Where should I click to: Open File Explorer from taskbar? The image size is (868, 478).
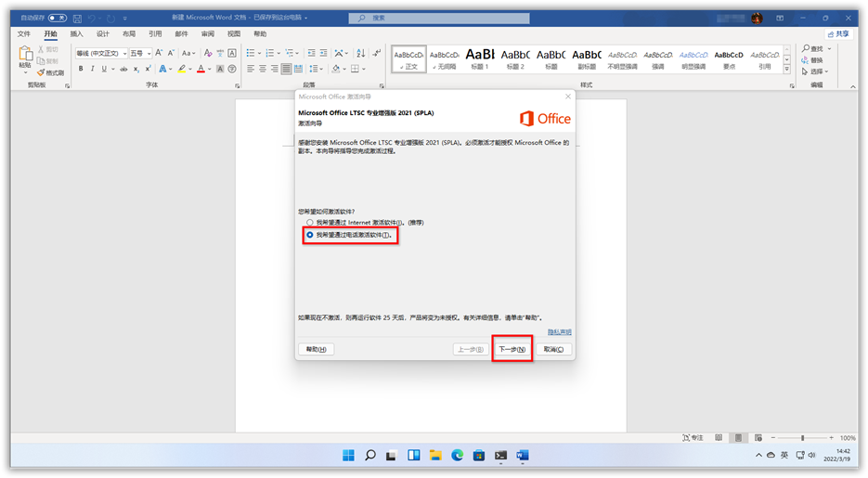pyautogui.click(x=435, y=456)
